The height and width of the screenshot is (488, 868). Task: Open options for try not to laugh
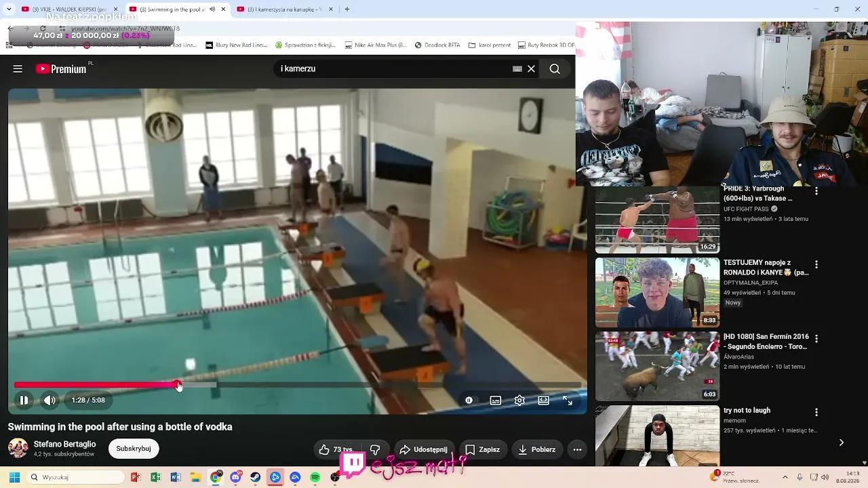[x=816, y=412]
